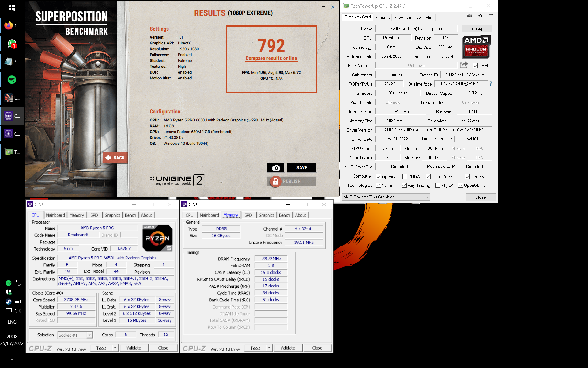Click the DRAM Frequency value 191.9 MHz
588x368 pixels.
[x=271, y=259]
